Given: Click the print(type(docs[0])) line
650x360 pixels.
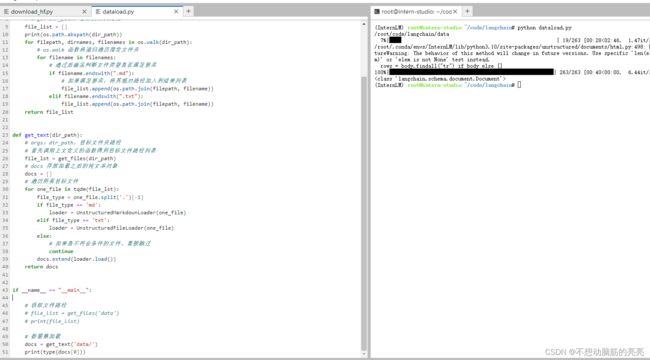Looking at the screenshot, I should pyautogui.click(x=55, y=352).
